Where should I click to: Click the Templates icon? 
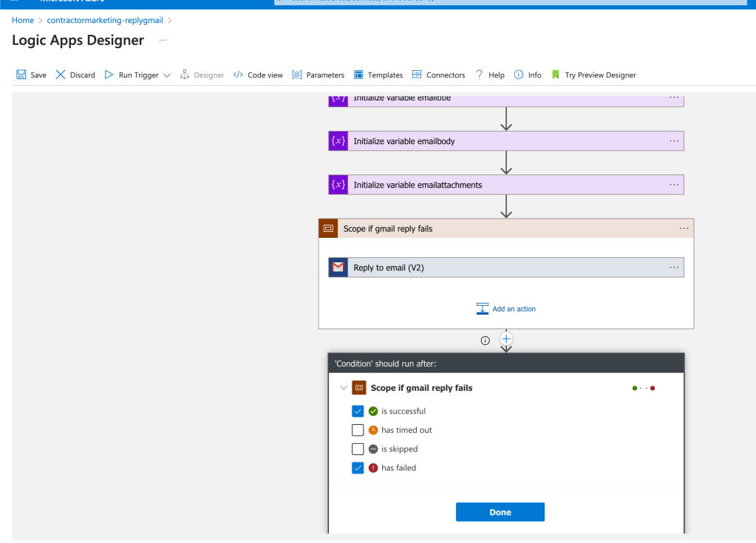point(358,75)
